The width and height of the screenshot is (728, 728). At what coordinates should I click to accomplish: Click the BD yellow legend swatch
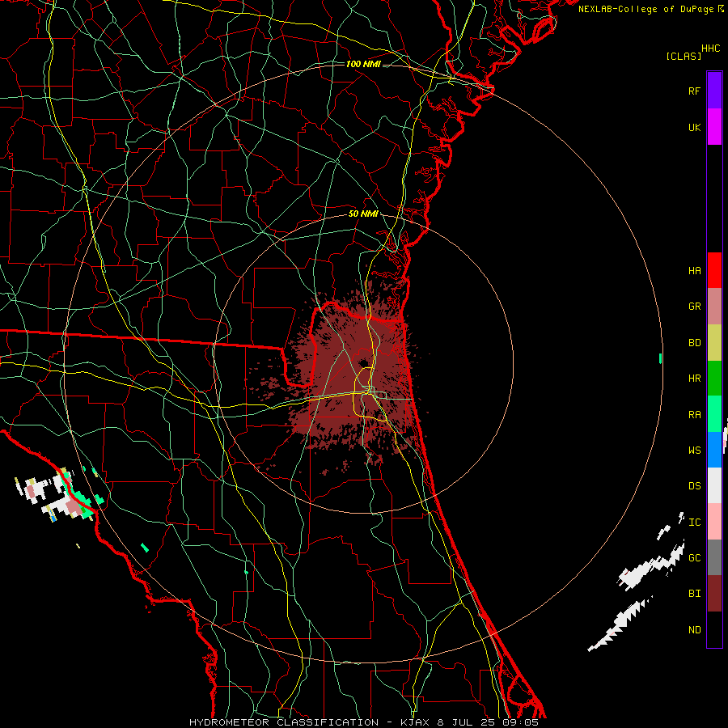tap(714, 343)
